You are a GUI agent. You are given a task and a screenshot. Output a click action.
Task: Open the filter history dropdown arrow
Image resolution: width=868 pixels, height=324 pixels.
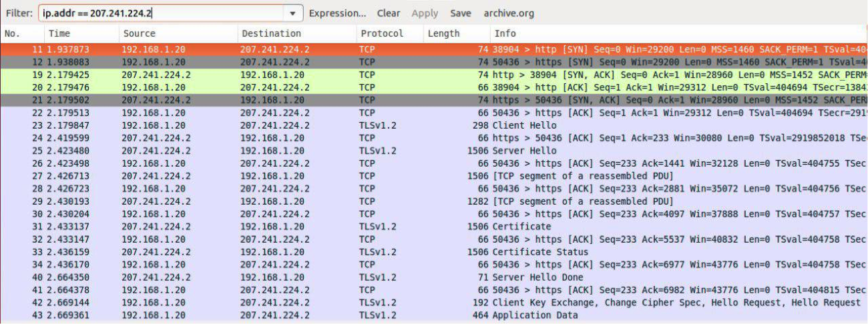pyautogui.click(x=292, y=13)
